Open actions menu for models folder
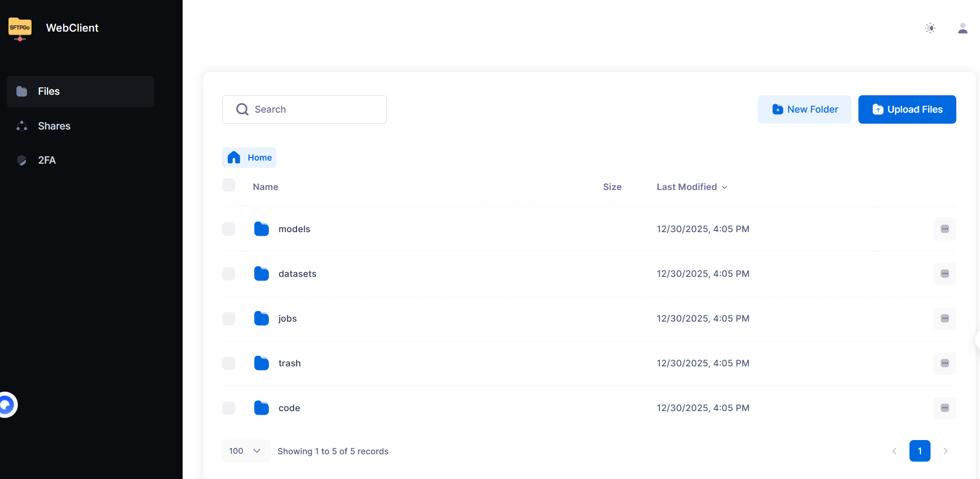 click(x=944, y=229)
